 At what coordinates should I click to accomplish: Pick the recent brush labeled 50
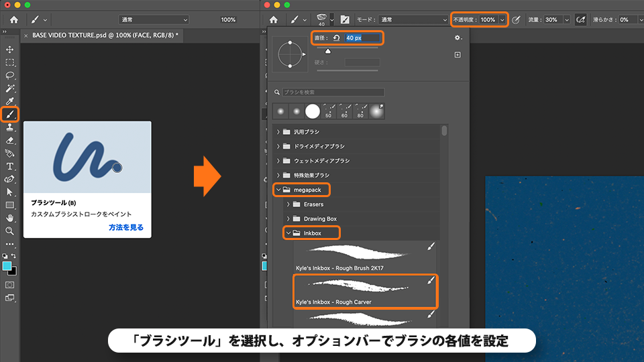pos(329,111)
